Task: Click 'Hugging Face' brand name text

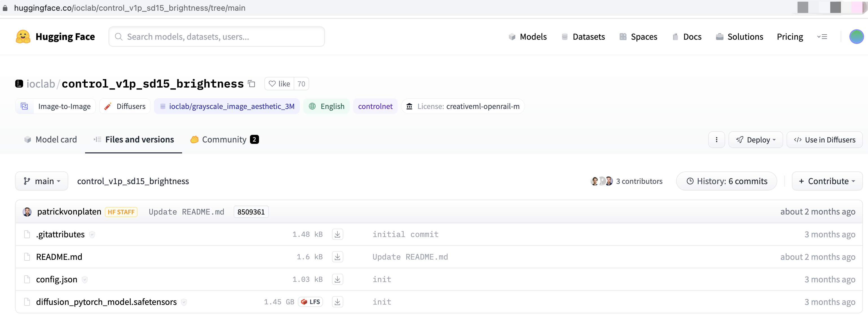Action: pos(65,37)
